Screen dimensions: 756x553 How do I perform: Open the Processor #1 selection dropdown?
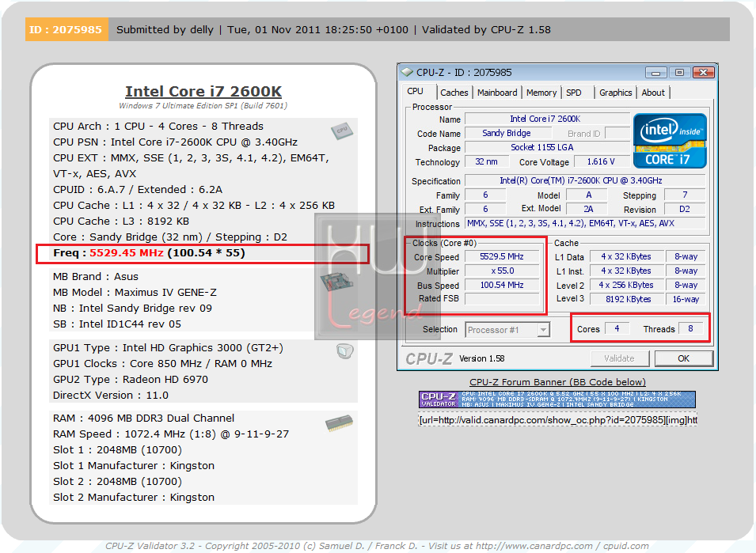543,330
